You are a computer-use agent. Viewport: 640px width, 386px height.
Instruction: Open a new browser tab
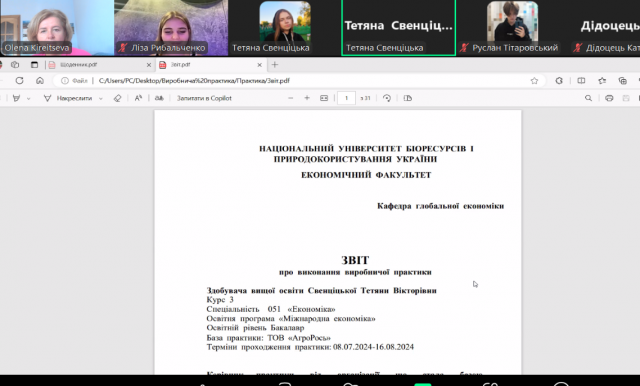pos(275,64)
